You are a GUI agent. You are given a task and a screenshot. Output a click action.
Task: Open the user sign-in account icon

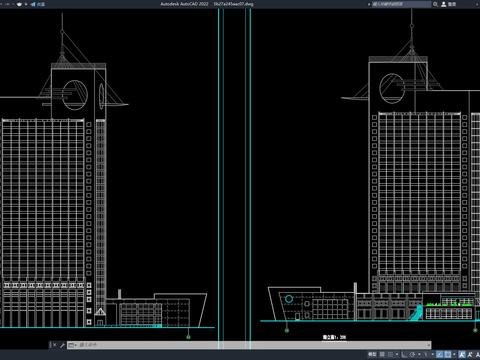pyautogui.click(x=444, y=4)
